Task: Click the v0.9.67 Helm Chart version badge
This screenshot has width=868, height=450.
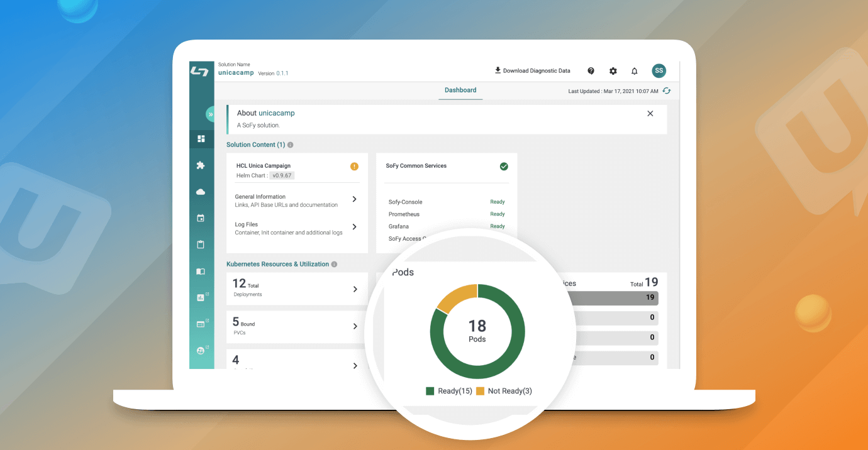Action: click(x=283, y=175)
